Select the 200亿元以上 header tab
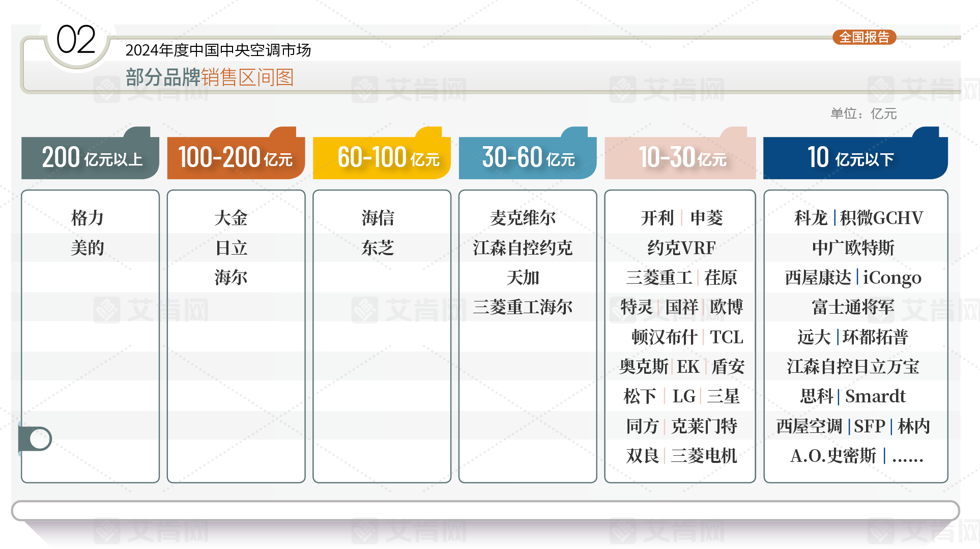This screenshot has width=980, height=549. 90,157
